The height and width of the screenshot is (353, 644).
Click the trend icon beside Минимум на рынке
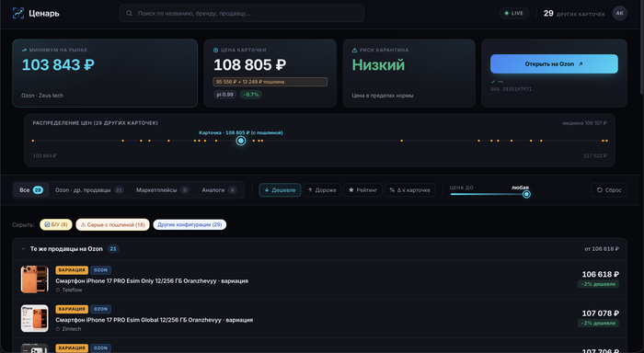24,50
